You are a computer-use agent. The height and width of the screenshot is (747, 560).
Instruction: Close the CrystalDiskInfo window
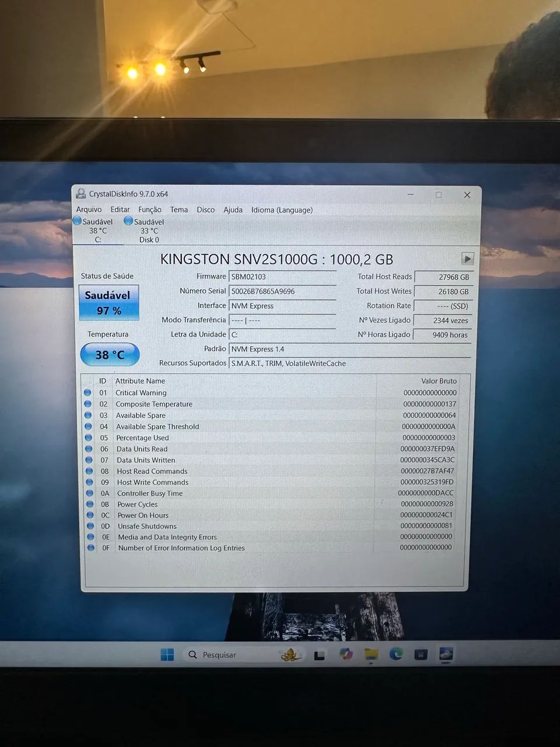click(467, 194)
